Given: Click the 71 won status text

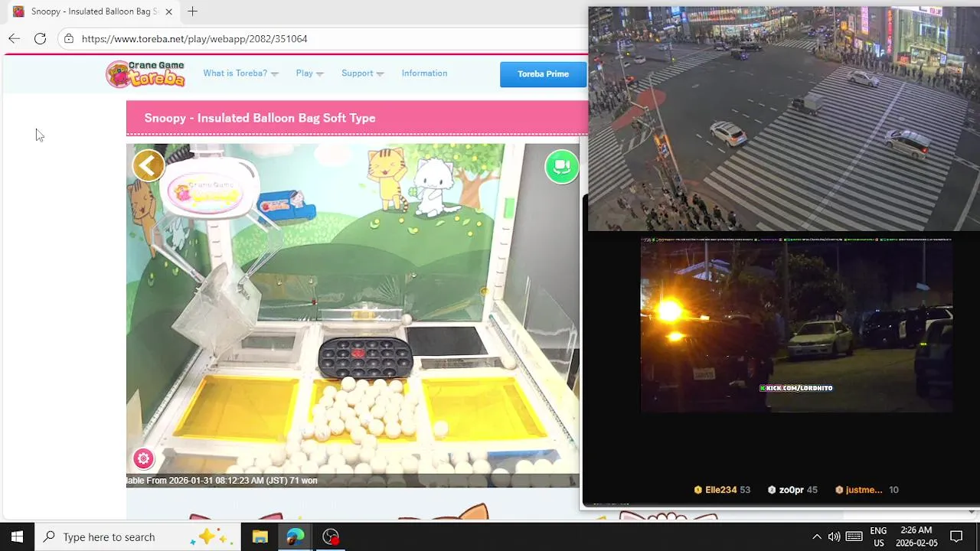Looking at the screenshot, I should [x=303, y=481].
